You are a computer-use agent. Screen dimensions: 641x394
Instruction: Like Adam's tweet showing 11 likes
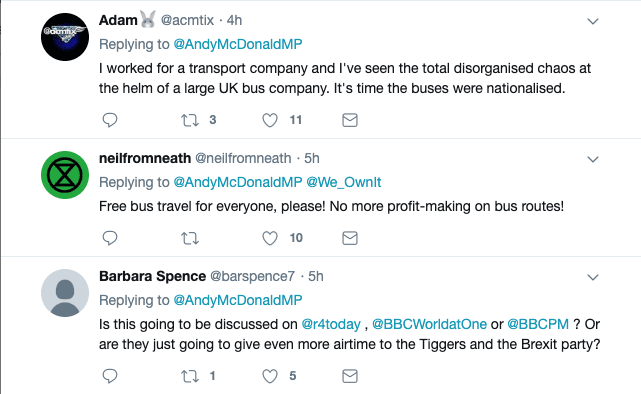(270, 120)
